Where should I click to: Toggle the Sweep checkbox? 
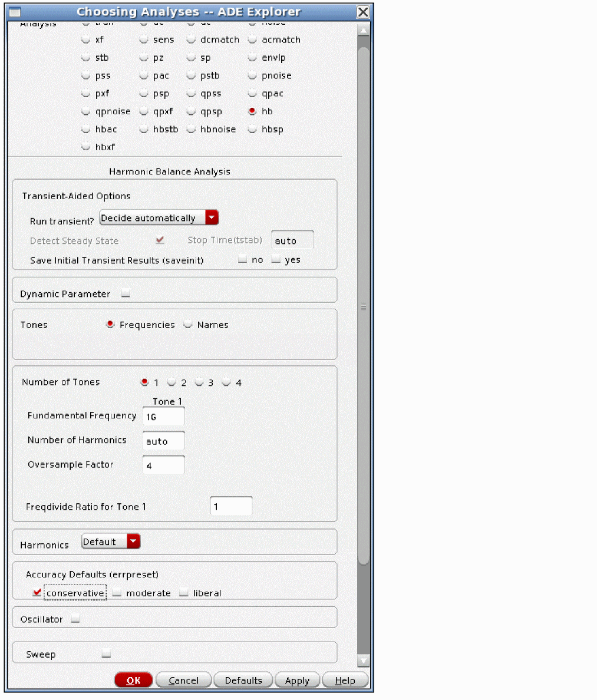click(106, 653)
